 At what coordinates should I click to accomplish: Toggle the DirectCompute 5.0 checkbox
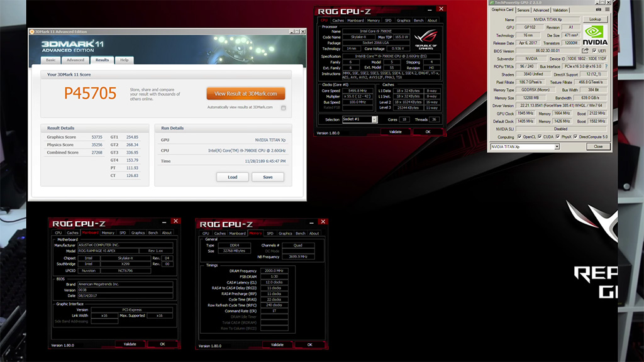(x=575, y=136)
